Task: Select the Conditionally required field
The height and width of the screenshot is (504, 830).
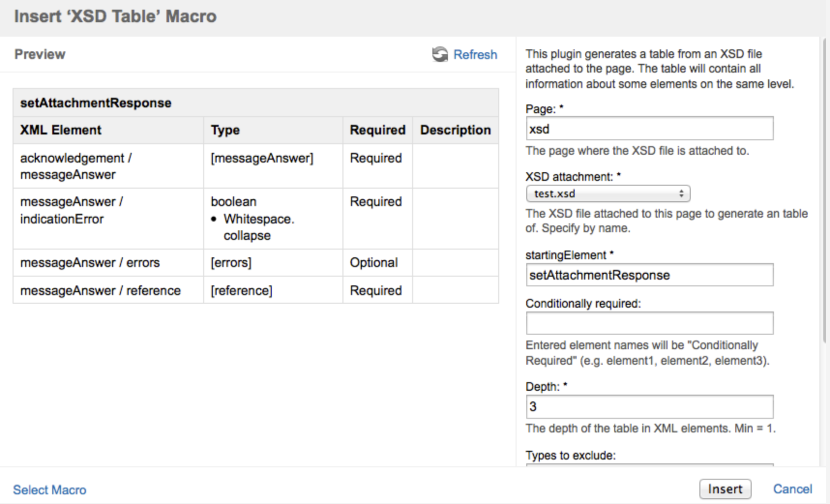Action: click(649, 323)
